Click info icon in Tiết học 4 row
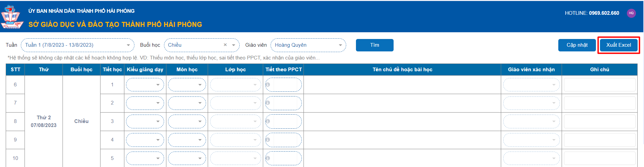 point(268,140)
